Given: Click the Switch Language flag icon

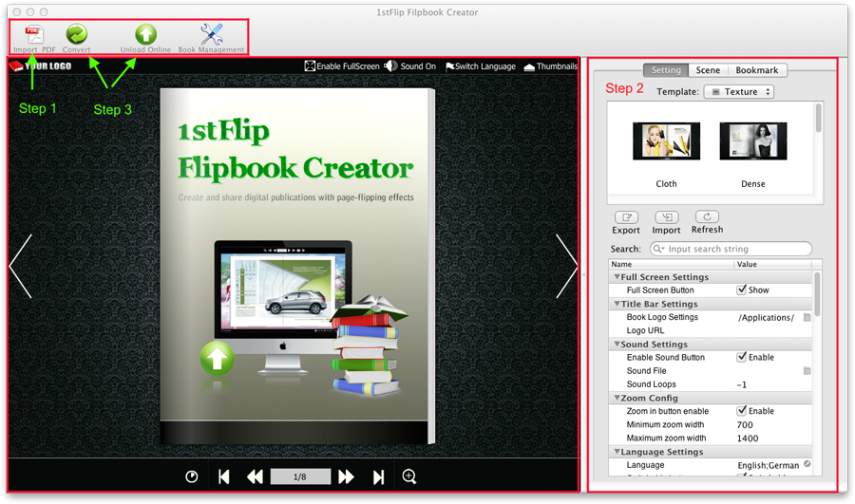Looking at the screenshot, I should (x=450, y=66).
